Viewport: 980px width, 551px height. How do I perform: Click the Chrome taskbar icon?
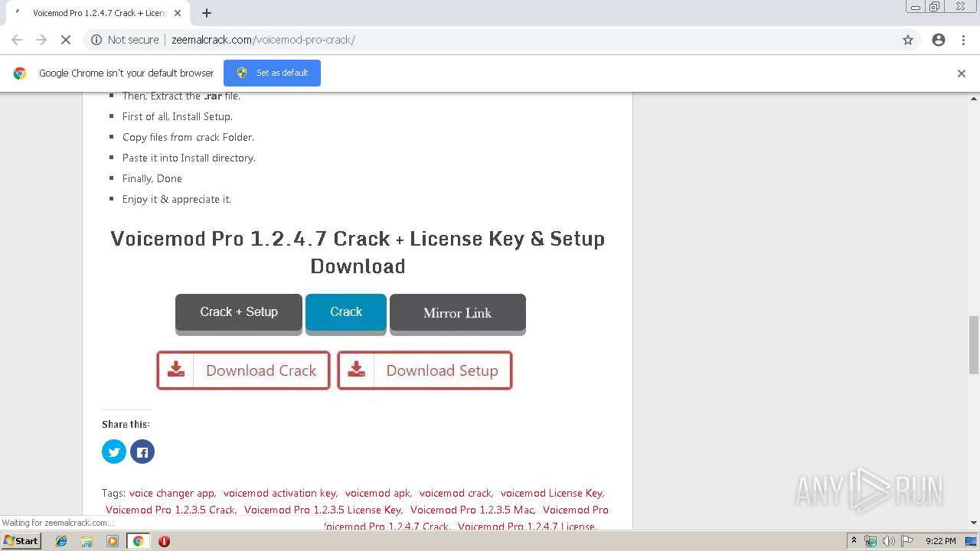138,541
